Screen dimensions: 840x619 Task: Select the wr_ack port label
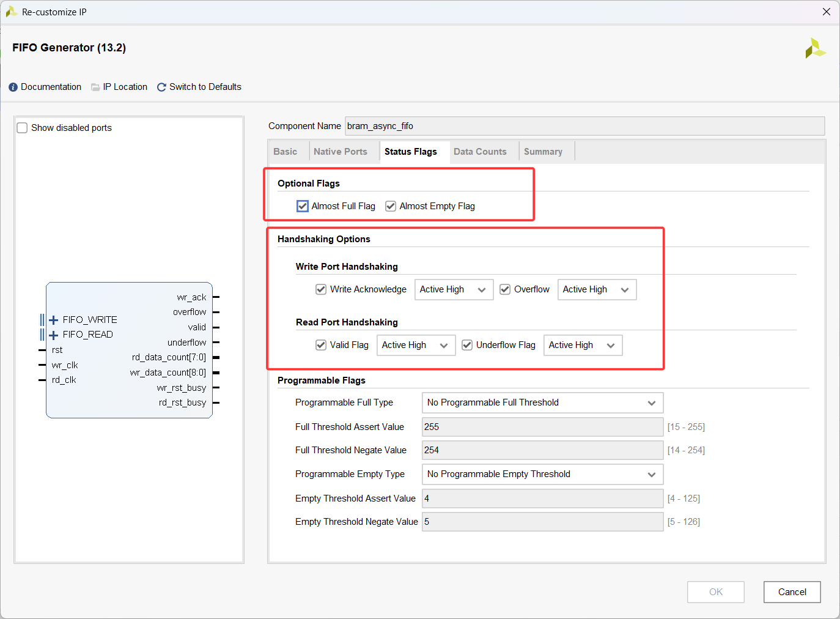pyautogui.click(x=191, y=297)
